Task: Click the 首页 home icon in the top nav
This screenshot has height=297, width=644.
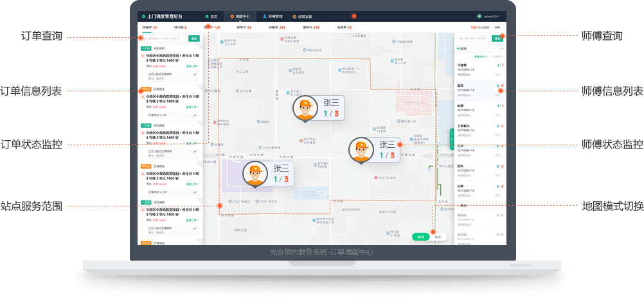Action: click(x=206, y=16)
